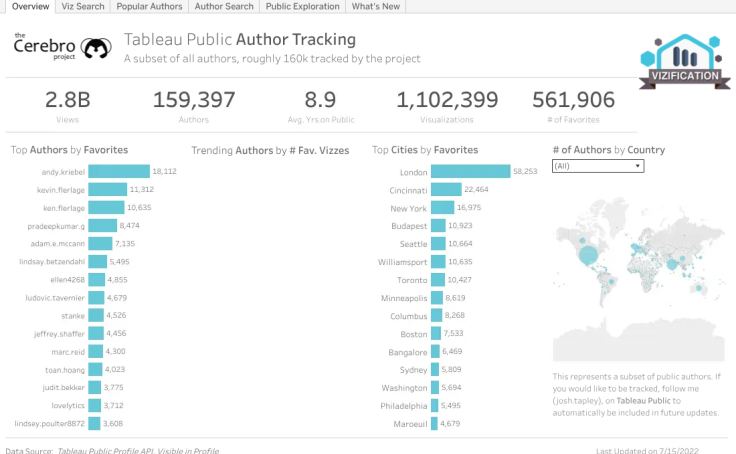
Task: Open the Popular Authors tab
Action: tap(149, 7)
